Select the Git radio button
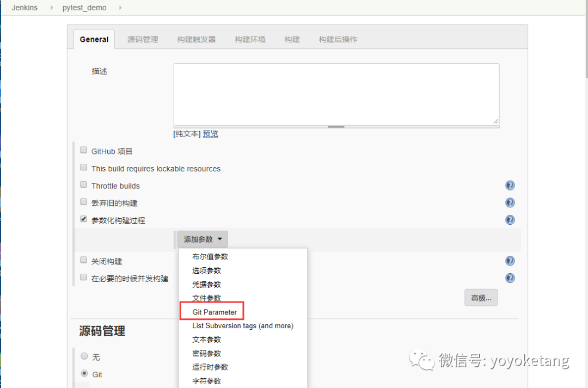This screenshot has width=588, height=388. click(84, 373)
